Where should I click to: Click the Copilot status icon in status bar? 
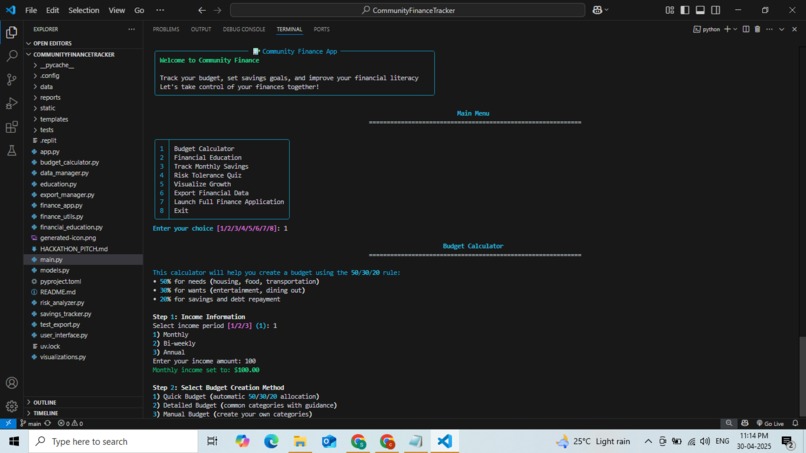coord(744,423)
